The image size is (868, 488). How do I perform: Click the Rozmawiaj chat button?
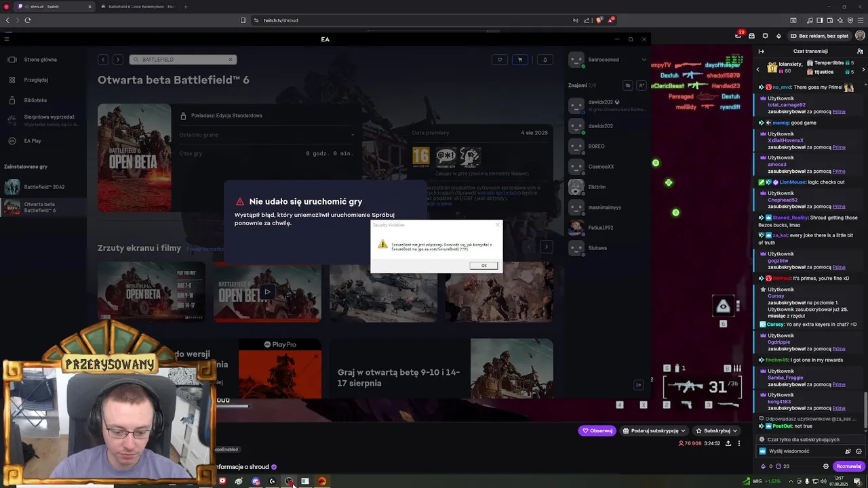point(848,466)
